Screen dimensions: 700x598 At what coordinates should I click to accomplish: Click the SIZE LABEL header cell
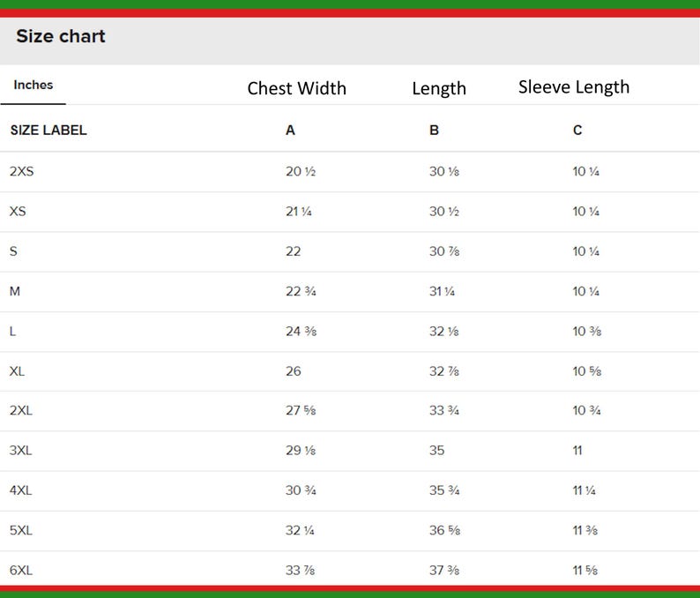tap(48, 130)
